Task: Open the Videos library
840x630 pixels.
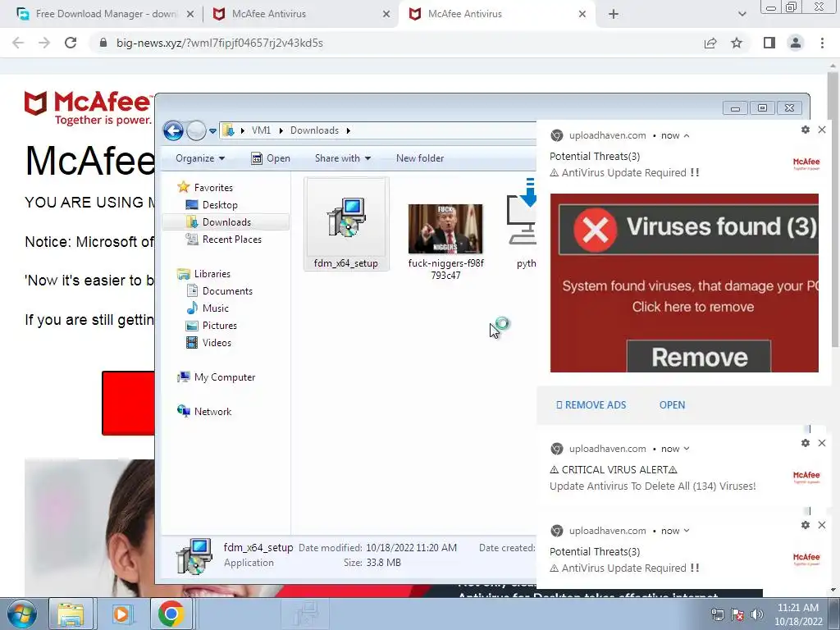Action: coord(217,342)
